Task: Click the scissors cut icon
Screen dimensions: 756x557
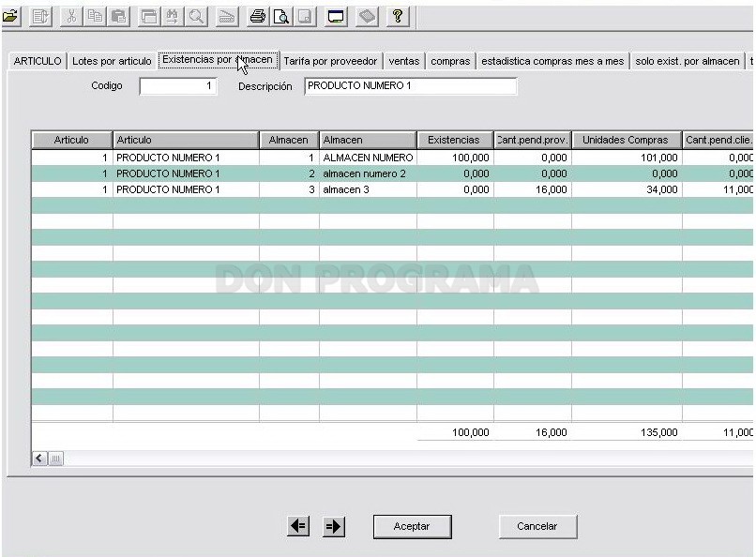Action: point(71,17)
